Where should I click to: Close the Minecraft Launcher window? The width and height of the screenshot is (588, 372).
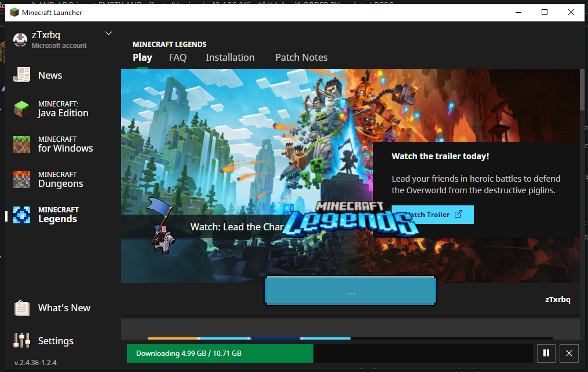click(571, 12)
